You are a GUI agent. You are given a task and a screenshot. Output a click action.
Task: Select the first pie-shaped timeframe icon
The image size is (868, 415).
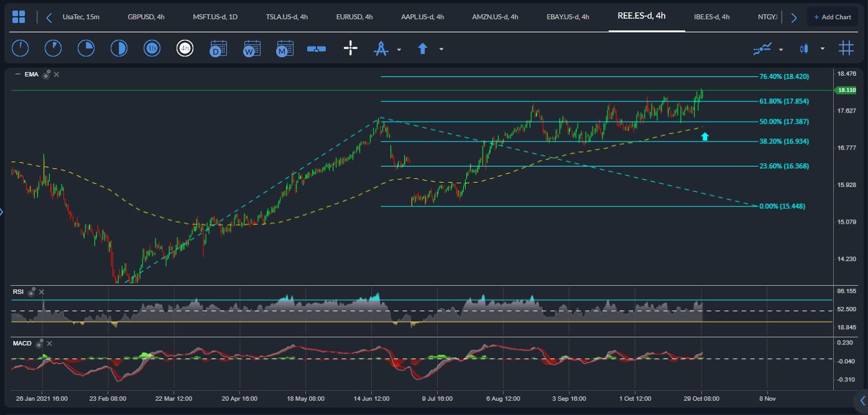[21, 48]
